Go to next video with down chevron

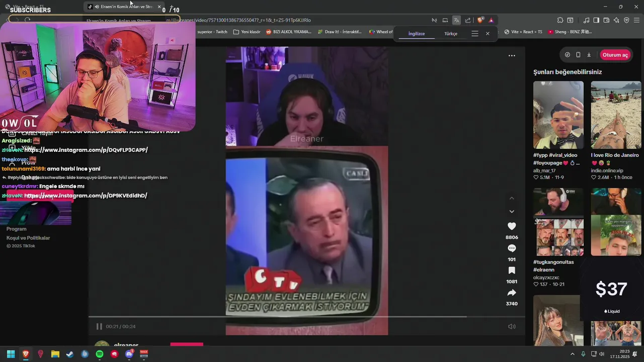coord(512,212)
